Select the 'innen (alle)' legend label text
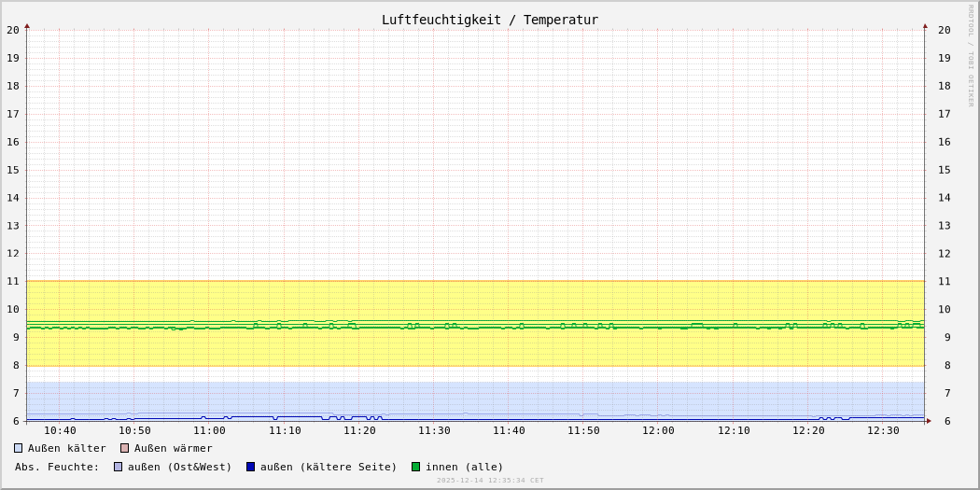The width and height of the screenshot is (980, 490). [464, 467]
